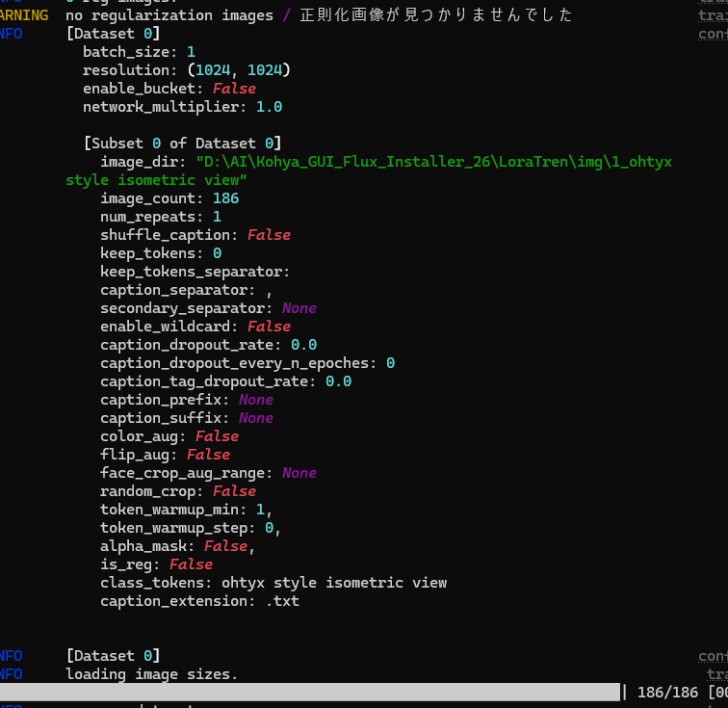The image size is (728, 708).
Task: Click the 'color_aug: False' line
Action: pos(169,436)
